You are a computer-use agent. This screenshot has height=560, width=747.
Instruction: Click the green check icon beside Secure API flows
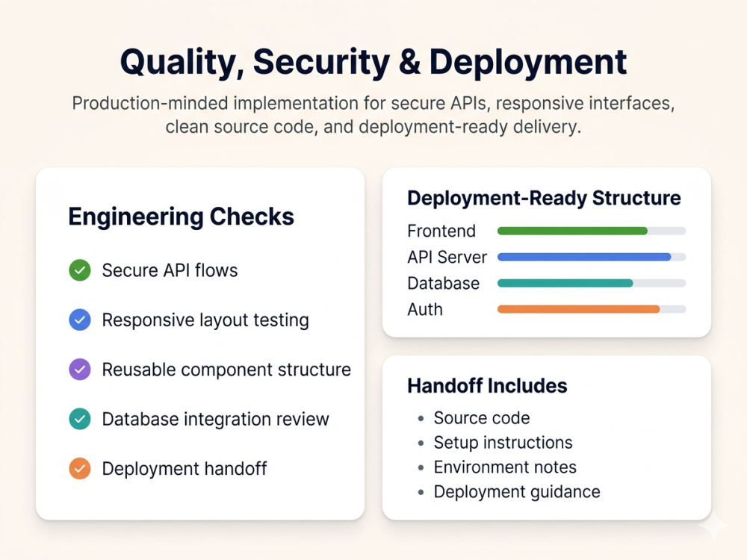coord(80,270)
